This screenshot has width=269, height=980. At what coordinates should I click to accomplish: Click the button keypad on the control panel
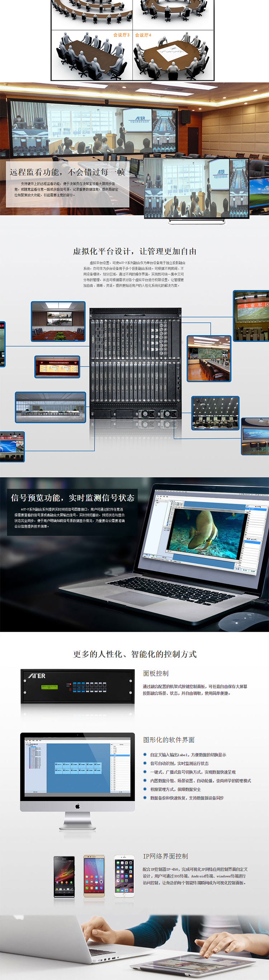[89, 687]
